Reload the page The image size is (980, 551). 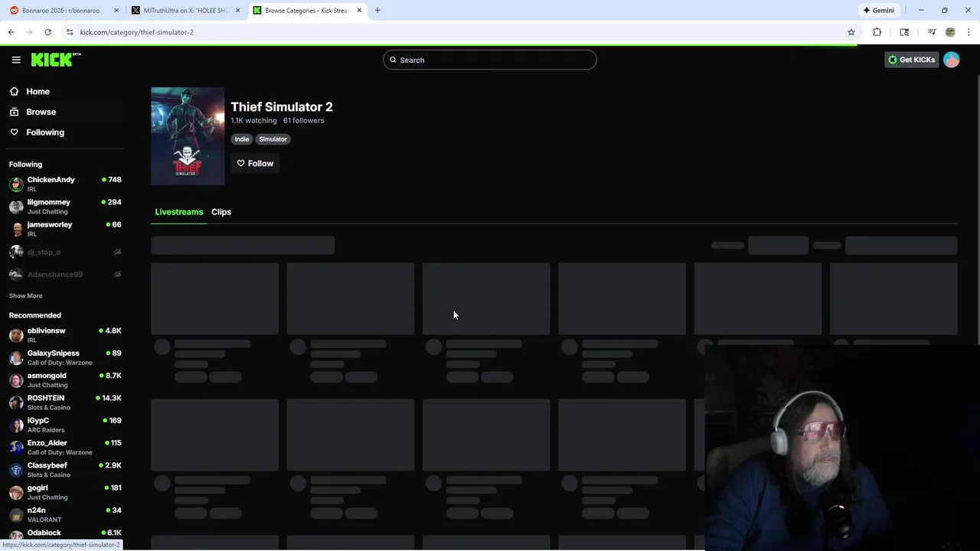click(x=47, y=32)
